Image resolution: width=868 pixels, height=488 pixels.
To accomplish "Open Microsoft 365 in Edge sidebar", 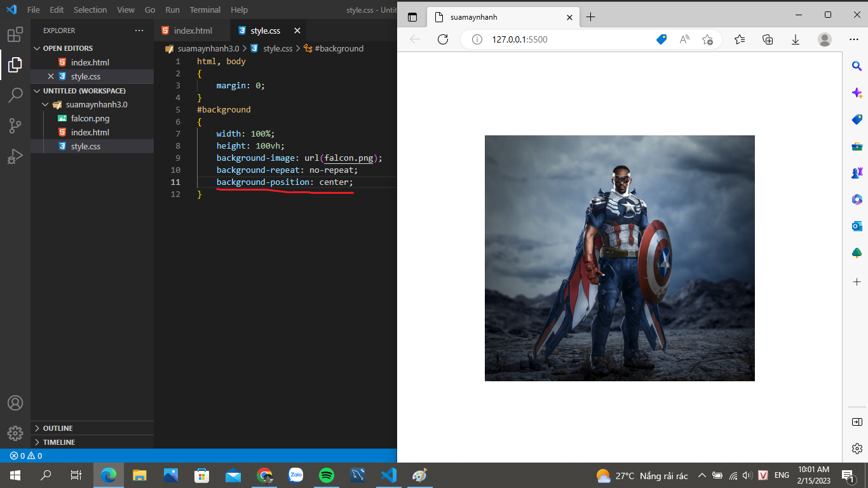I will tap(857, 200).
